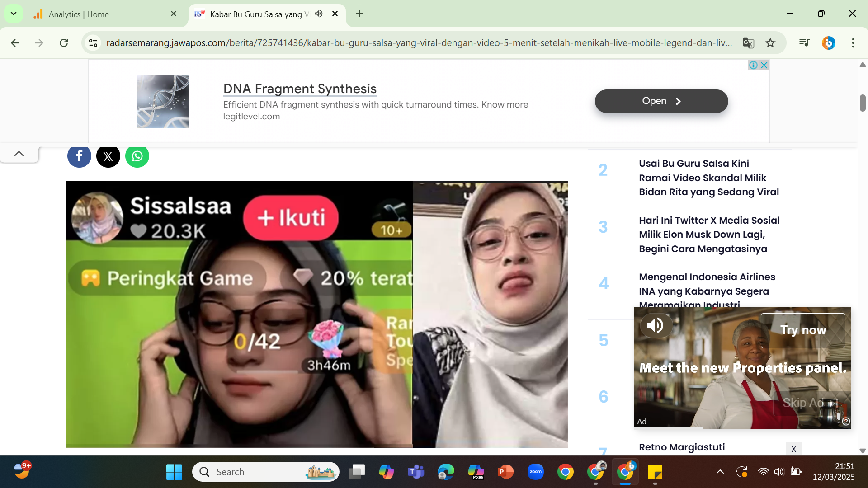
Task: Open clock and calendar 21:51
Action: click(834, 472)
